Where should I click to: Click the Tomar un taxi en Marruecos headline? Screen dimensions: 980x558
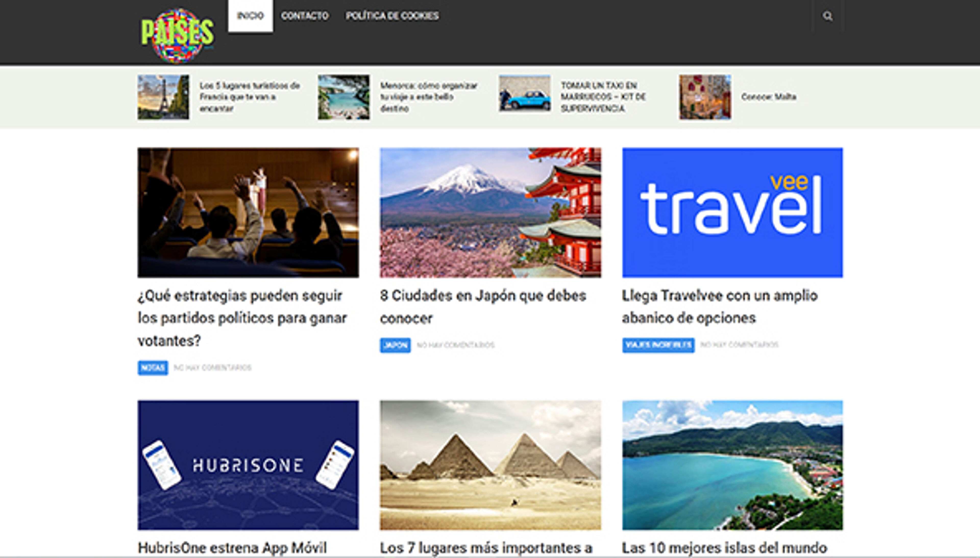603,97
